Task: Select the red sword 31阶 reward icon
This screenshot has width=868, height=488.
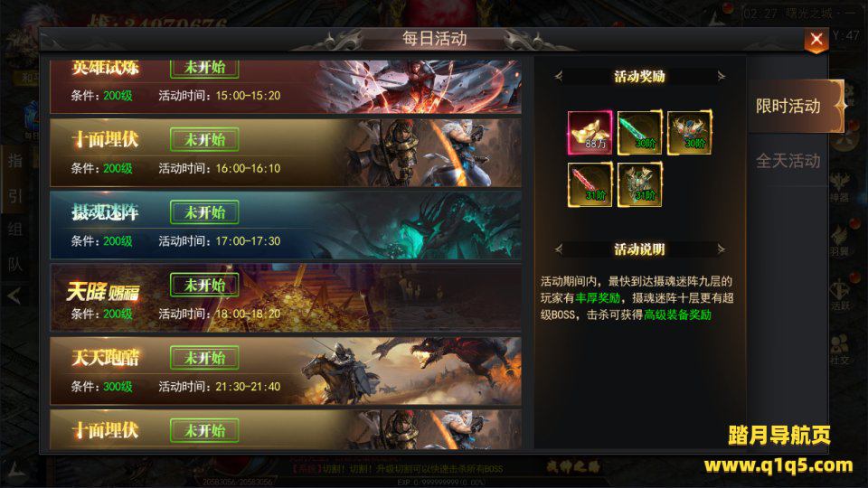Action: click(590, 184)
